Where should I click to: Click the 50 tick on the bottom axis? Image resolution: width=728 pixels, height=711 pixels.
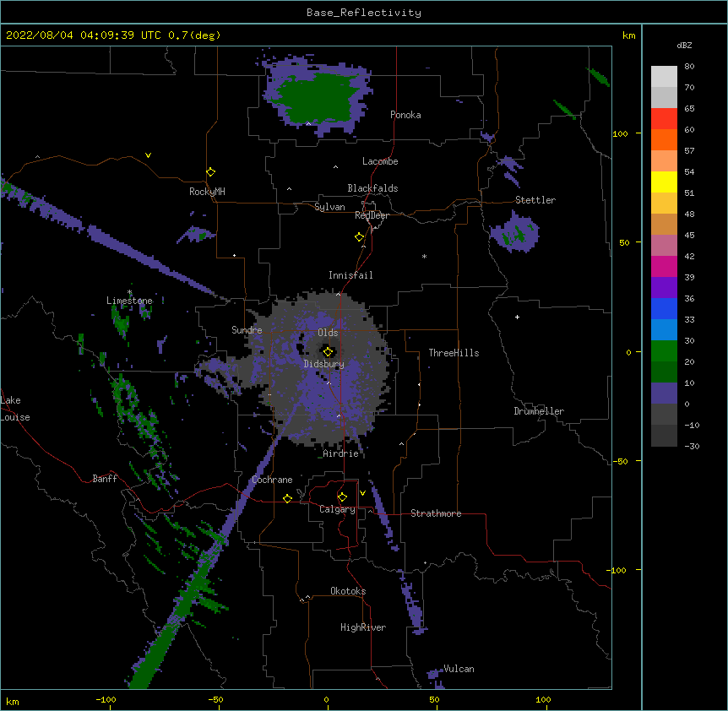pyautogui.click(x=434, y=699)
